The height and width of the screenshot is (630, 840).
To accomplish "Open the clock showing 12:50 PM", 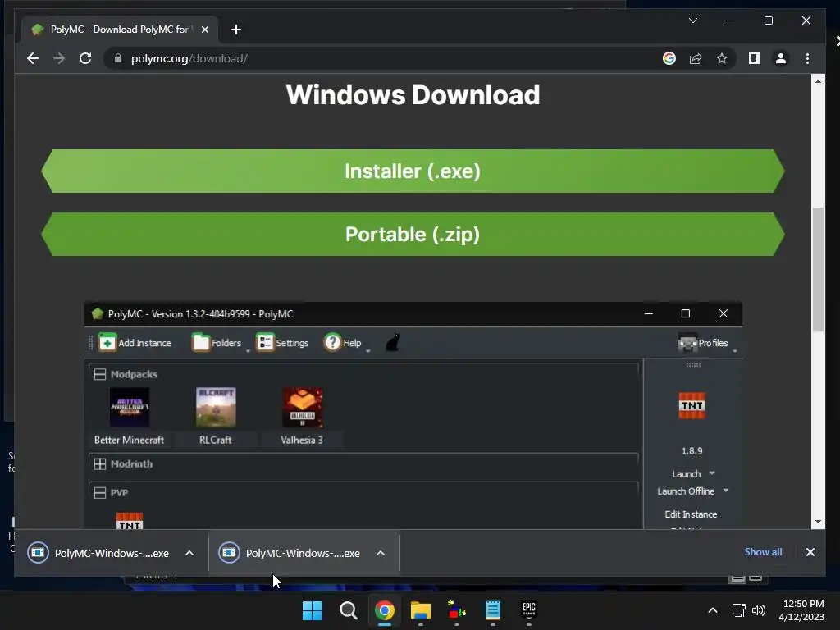I will (x=802, y=610).
